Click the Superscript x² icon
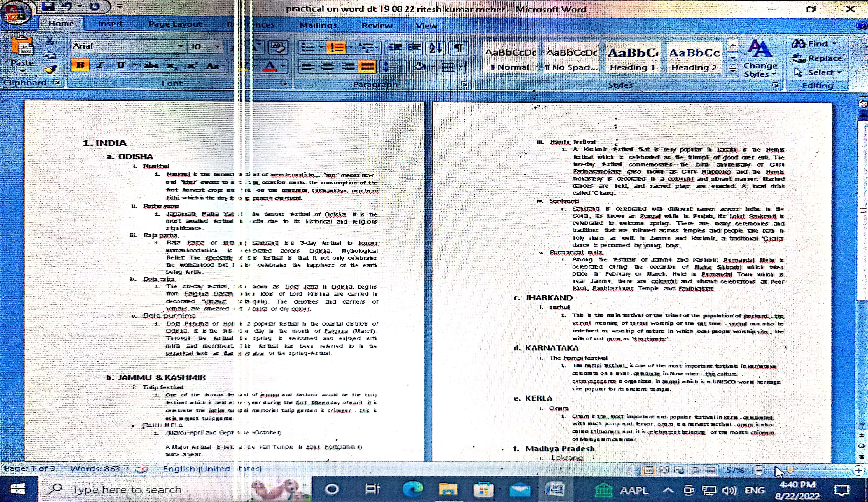The height and width of the screenshot is (502, 868). pyautogui.click(x=192, y=65)
